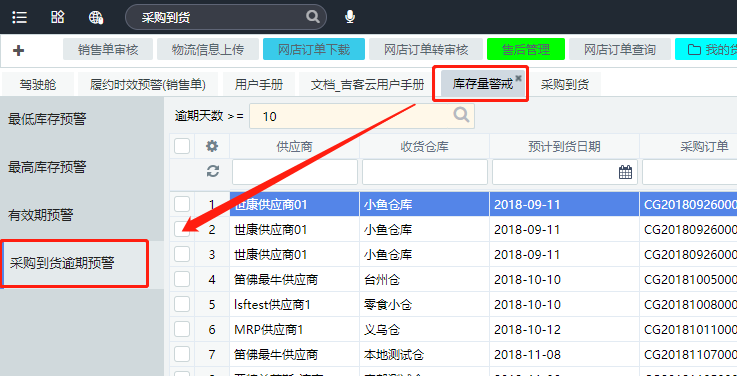Click the globe icon in top bar
The width and height of the screenshot is (737, 376).
[x=96, y=17]
